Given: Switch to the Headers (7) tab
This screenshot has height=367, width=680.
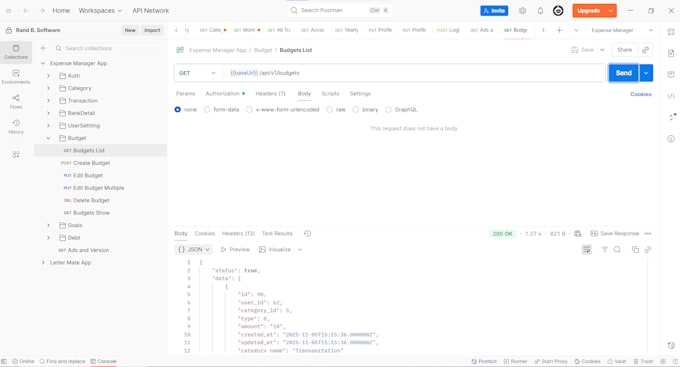Looking at the screenshot, I should pos(270,94).
